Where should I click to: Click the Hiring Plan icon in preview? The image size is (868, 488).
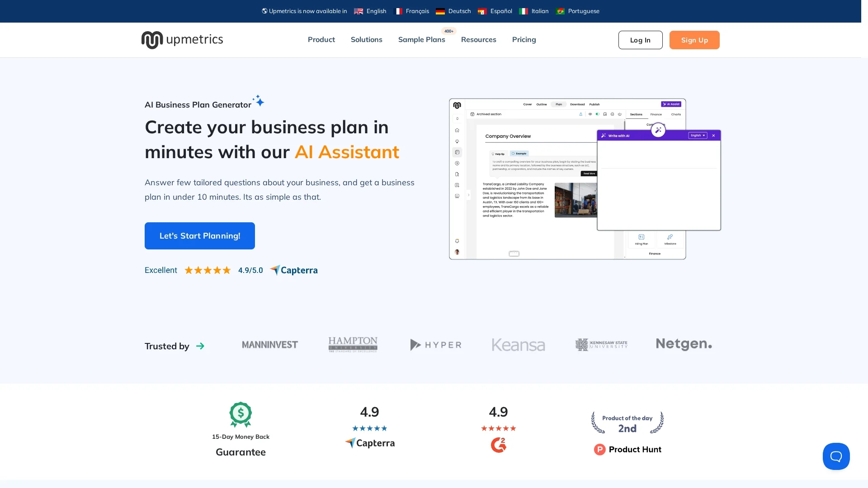pyautogui.click(x=641, y=237)
